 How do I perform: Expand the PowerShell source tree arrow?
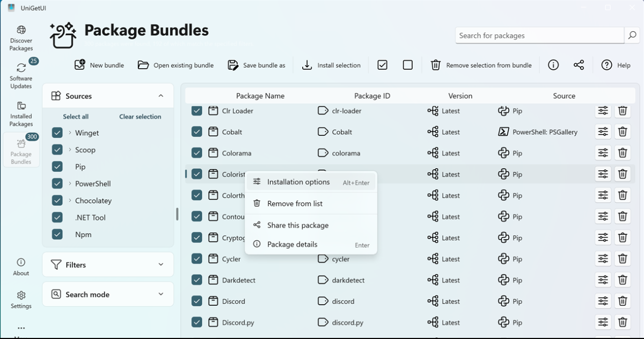point(70,184)
